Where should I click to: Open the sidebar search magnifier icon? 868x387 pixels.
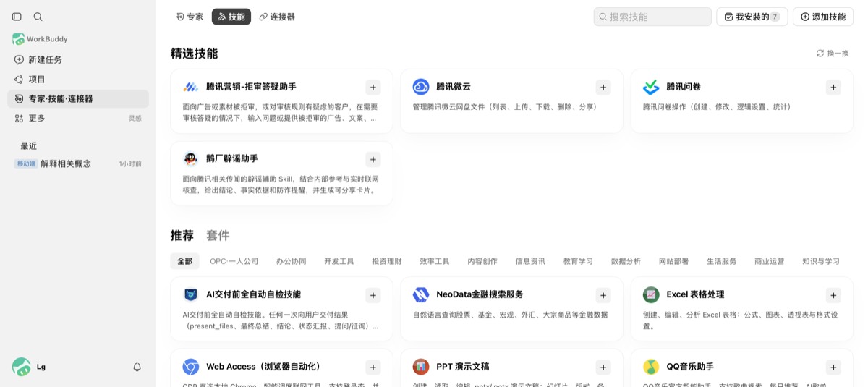pos(38,17)
